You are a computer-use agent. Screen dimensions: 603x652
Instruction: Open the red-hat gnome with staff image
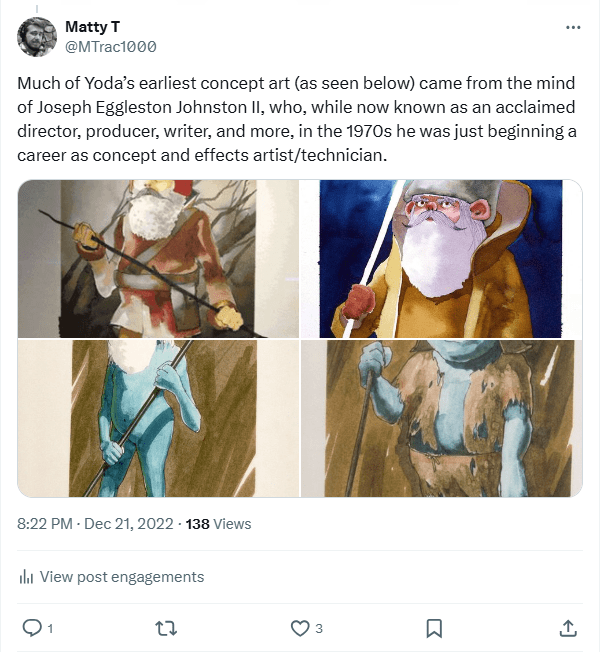tap(158, 259)
